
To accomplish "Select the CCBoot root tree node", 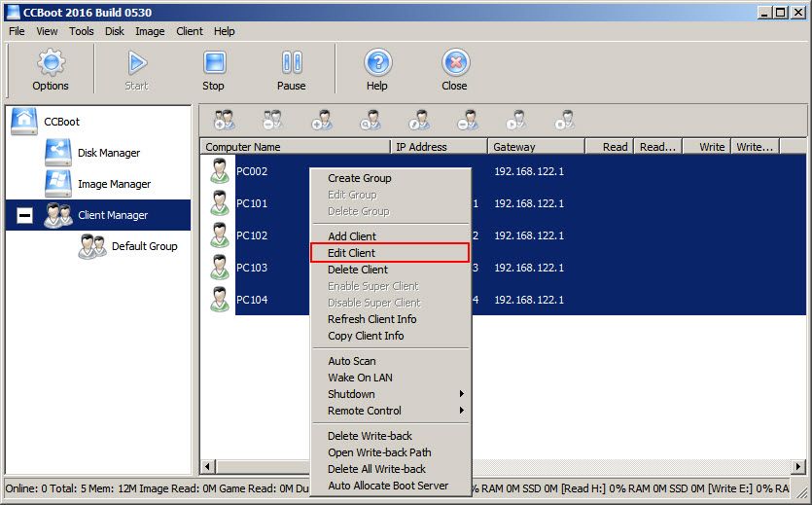I will pos(61,122).
